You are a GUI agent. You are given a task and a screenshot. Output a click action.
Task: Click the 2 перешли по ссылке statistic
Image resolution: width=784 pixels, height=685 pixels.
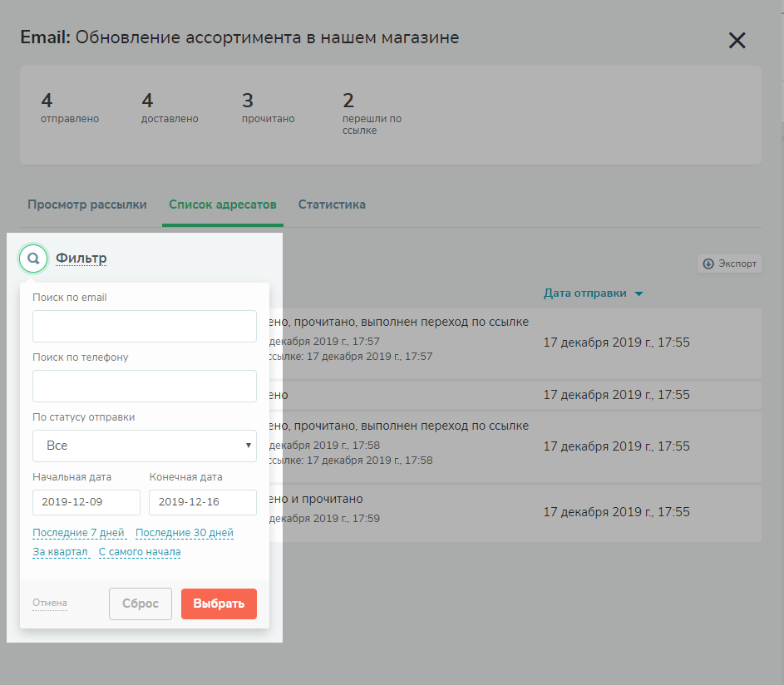372,114
